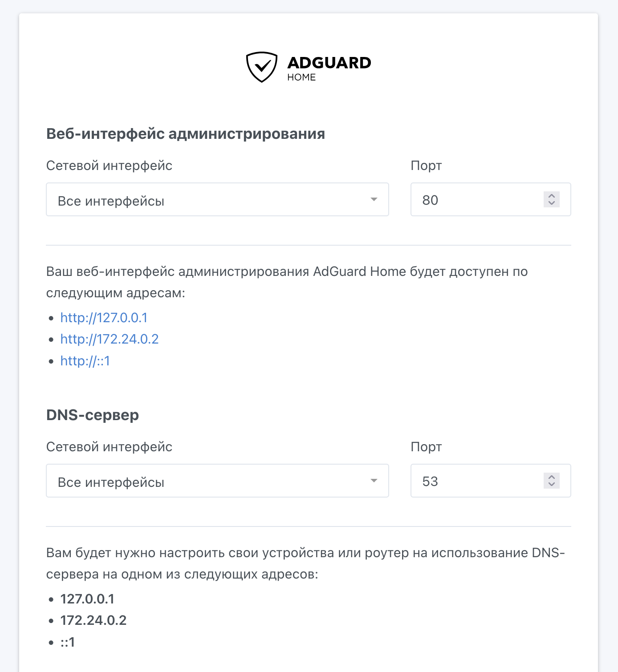Click the dropdown caret next to admin interface selector
618x672 pixels.
pos(374,200)
